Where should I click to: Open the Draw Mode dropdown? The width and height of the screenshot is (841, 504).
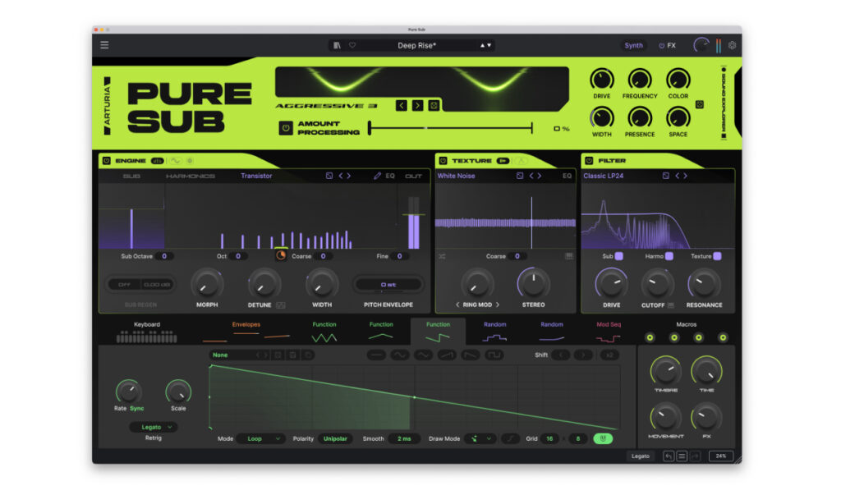pos(480,438)
